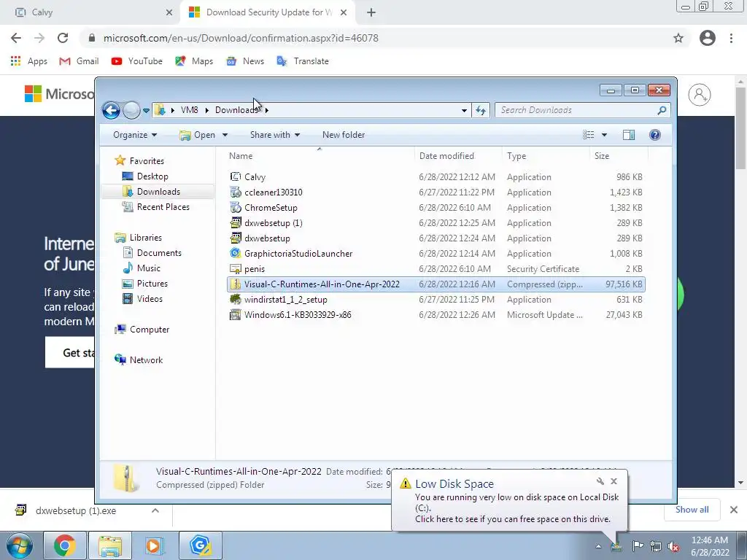Open Downloads in the navigation pane

point(158,192)
